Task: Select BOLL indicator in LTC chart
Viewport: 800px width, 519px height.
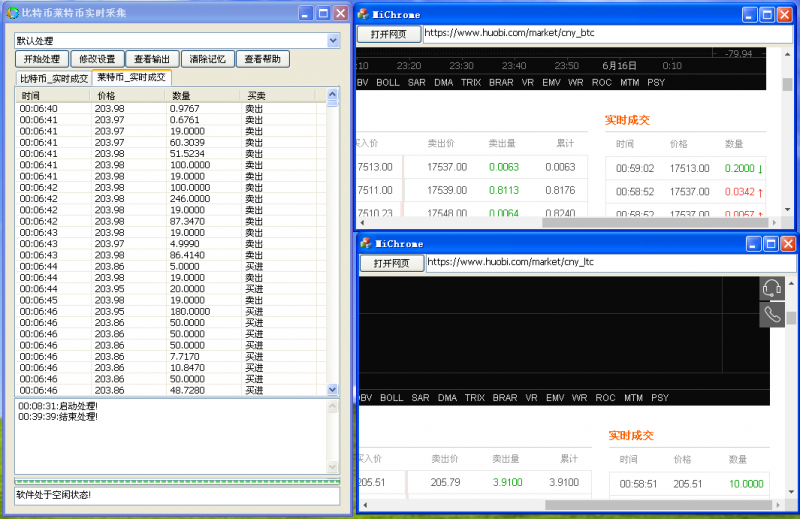Action: (x=391, y=398)
